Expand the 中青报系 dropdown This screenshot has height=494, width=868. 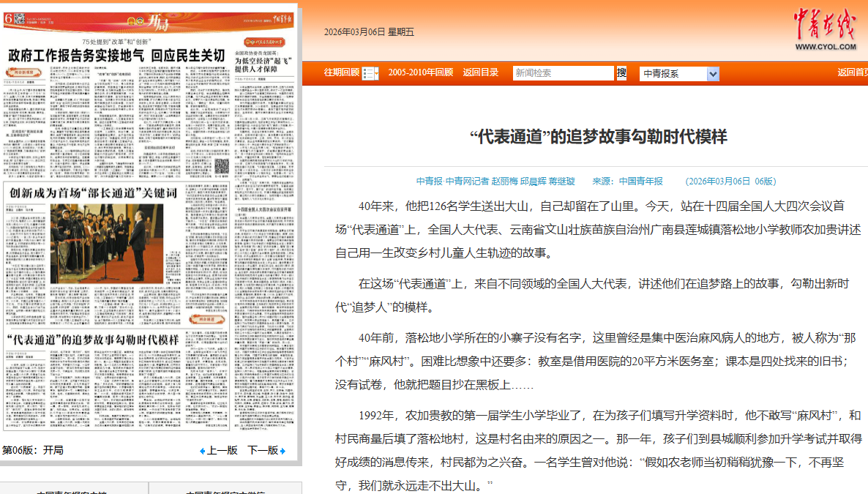(x=713, y=74)
